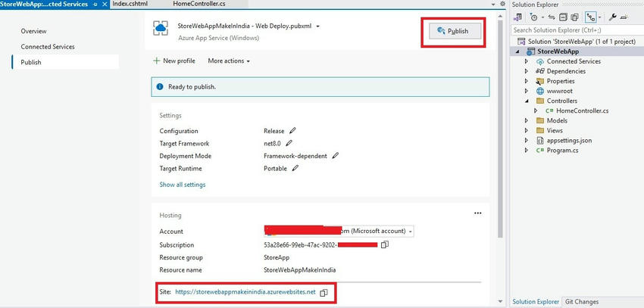Select Overview in the left navigation
The image size is (644, 308).
coord(33,31)
